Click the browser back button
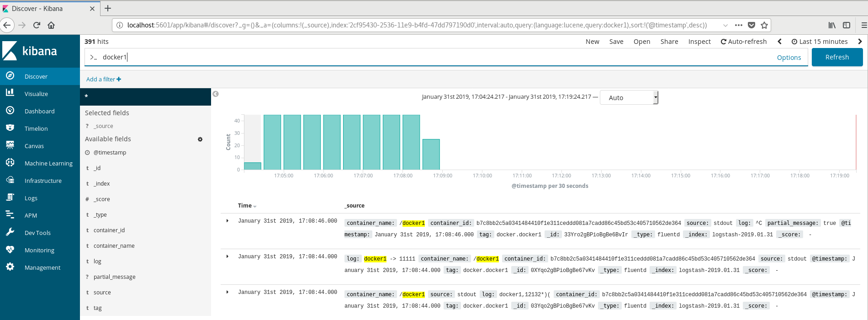Image resolution: width=868 pixels, height=320 pixels. tap(7, 25)
